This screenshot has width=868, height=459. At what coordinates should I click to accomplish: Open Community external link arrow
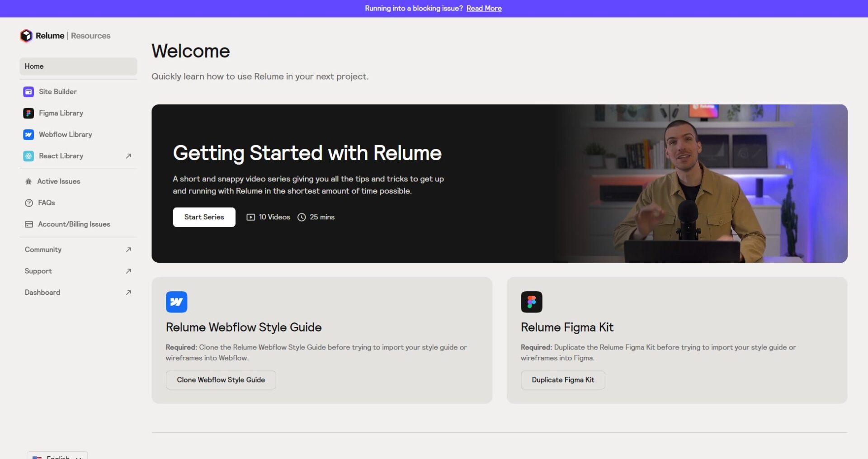128,250
